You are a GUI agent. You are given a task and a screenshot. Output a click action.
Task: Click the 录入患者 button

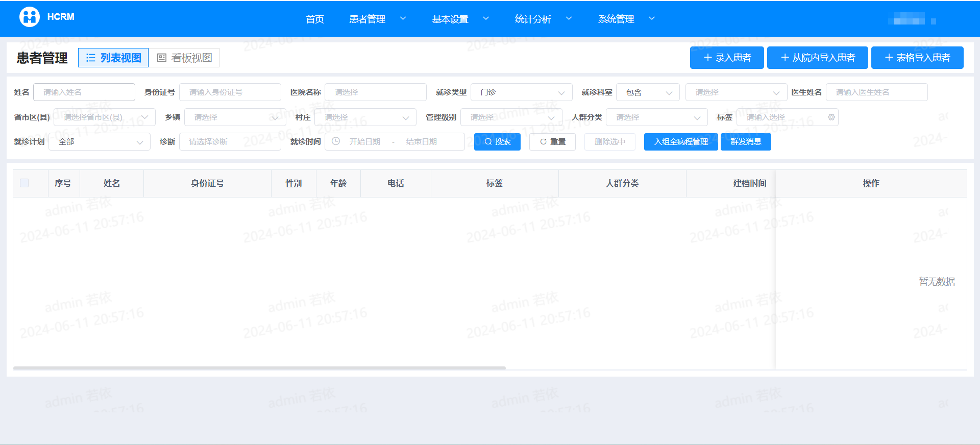pos(727,58)
